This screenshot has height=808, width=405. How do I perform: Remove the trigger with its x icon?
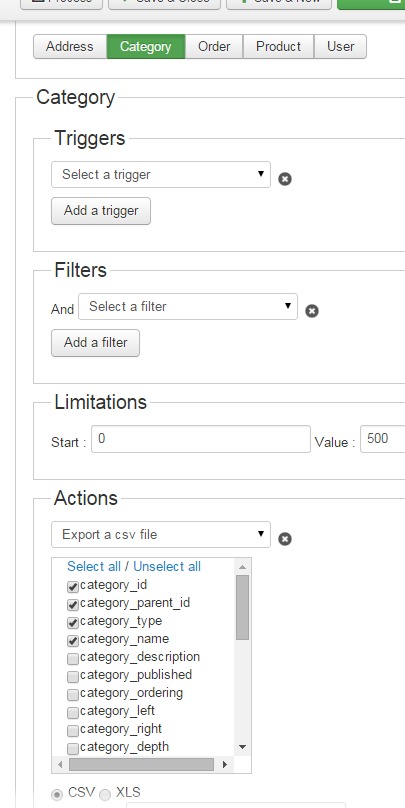tap(285, 179)
